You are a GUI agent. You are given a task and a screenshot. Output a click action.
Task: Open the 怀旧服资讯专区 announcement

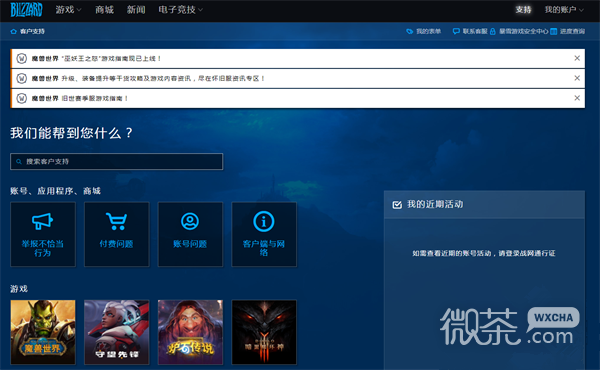(x=148, y=78)
